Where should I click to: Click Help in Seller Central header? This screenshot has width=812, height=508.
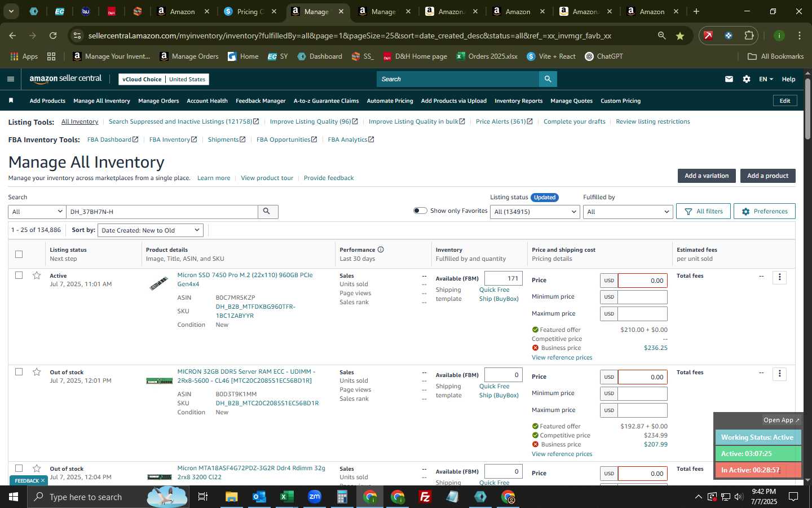pyautogui.click(x=788, y=79)
